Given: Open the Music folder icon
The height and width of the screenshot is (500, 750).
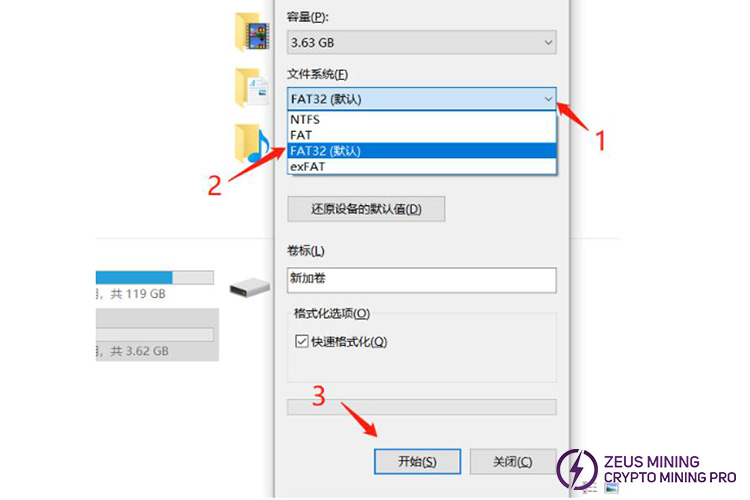Looking at the screenshot, I should click(x=252, y=143).
